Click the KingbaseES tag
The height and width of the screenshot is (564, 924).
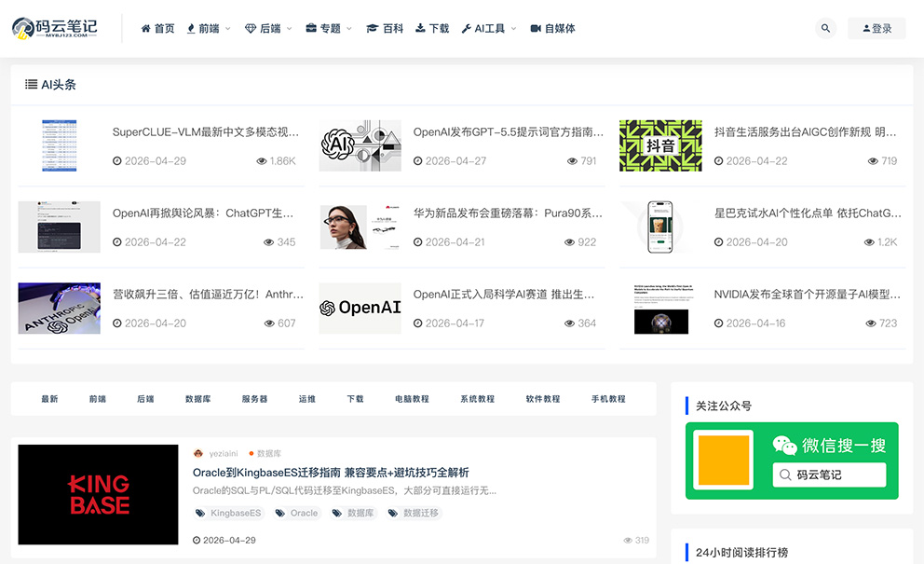pos(228,514)
